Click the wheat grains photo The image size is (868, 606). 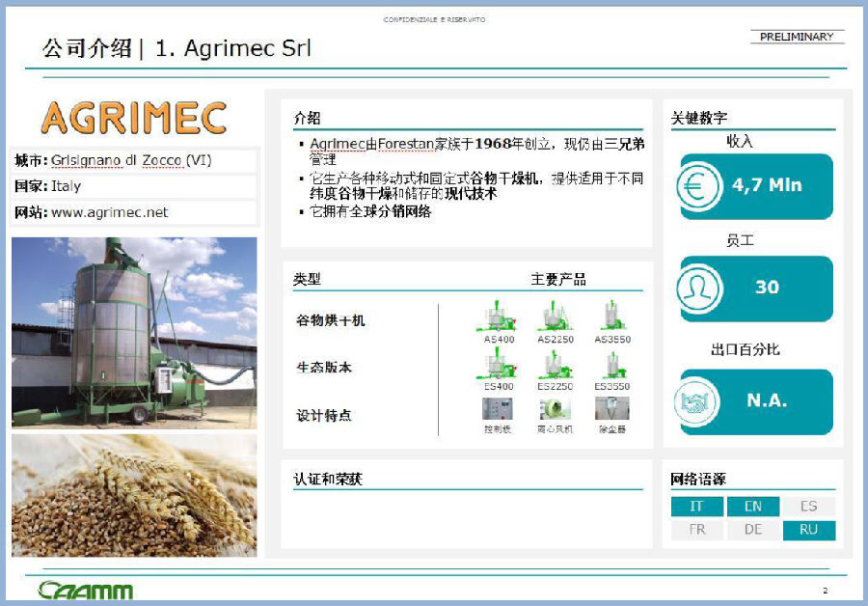(134, 495)
